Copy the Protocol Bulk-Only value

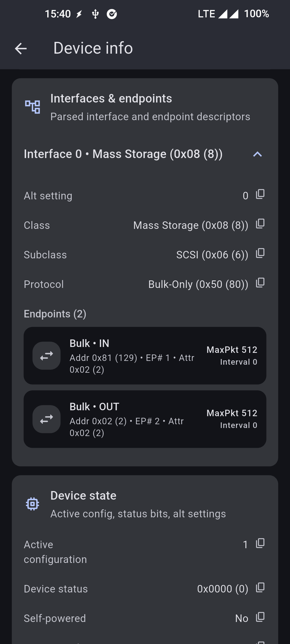(x=260, y=283)
